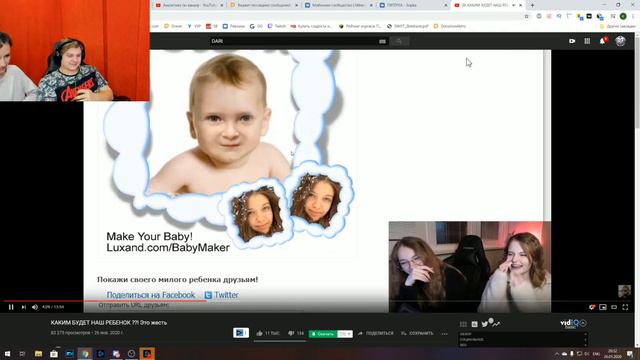Open the download quality dropdown
Screen dimensions: 640x360
pos(345,334)
